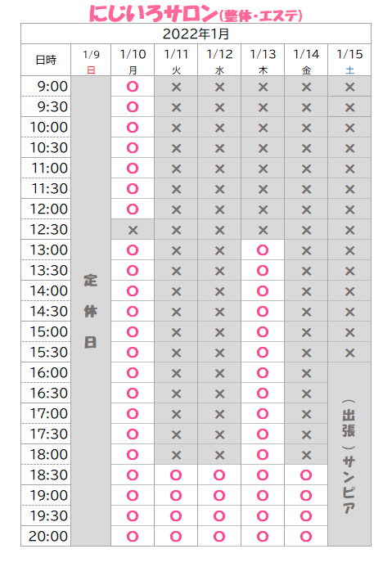The height and width of the screenshot is (567, 392).
Task: Click the X at 12:30 on Monday 1/10
Action: point(133,230)
